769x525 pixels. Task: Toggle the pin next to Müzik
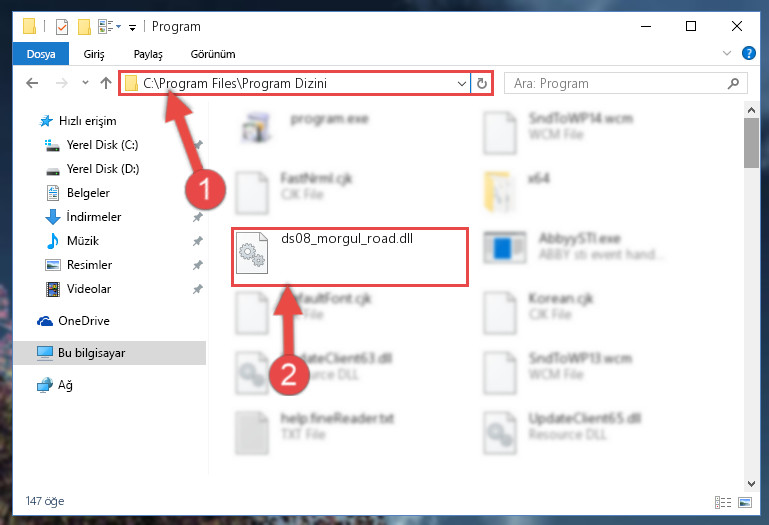coord(198,241)
